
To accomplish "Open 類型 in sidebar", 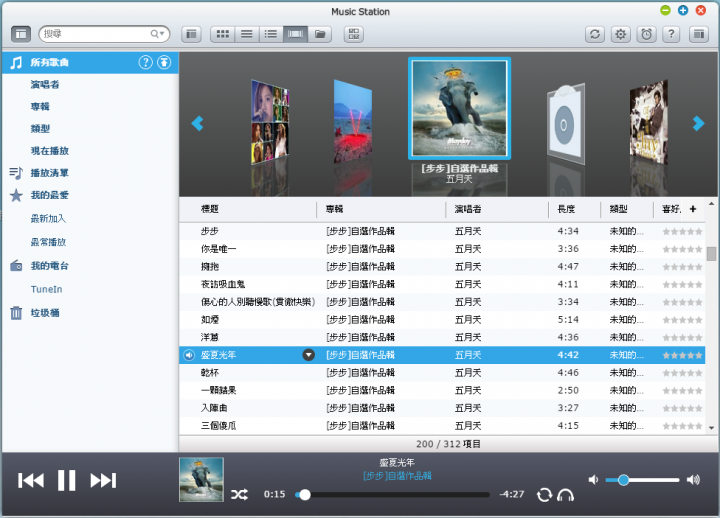I will 40,129.
